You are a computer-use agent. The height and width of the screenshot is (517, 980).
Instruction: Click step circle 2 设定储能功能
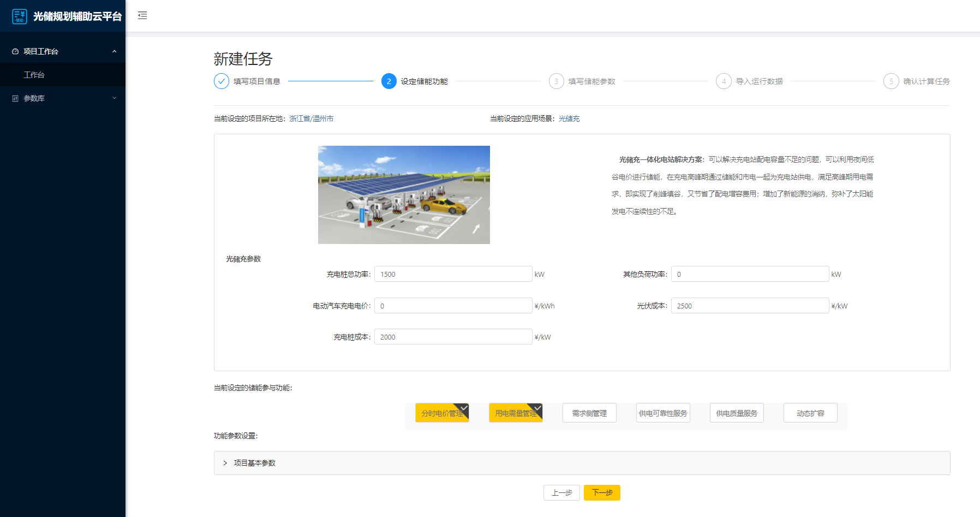click(389, 81)
